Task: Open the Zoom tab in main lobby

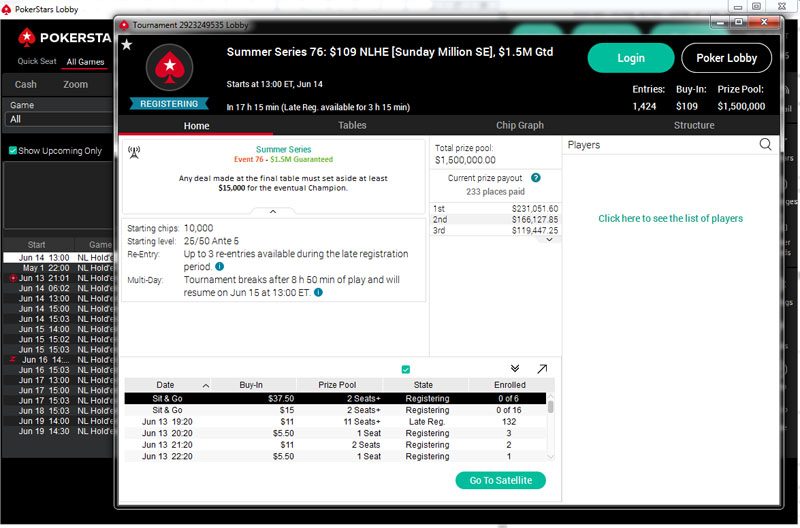Action: pyautogui.click(x=76, y=84)
